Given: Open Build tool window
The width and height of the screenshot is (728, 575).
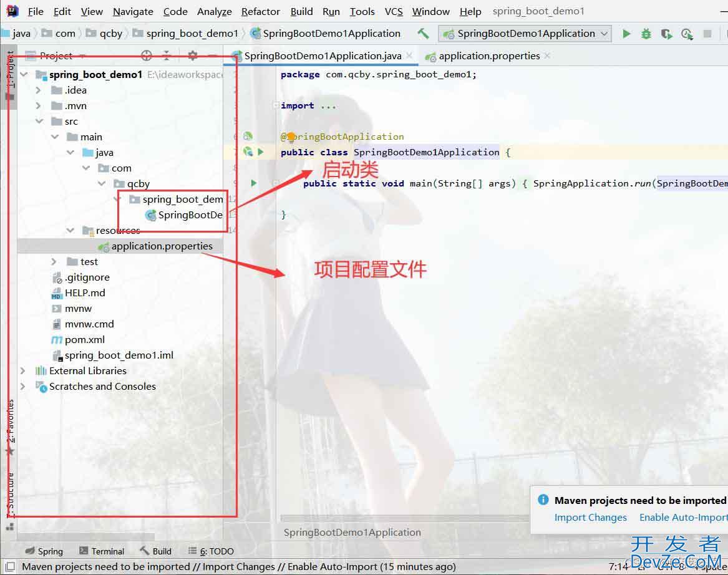Looking at the screenshot, I should pyautogui.click(x=155, y=551).
